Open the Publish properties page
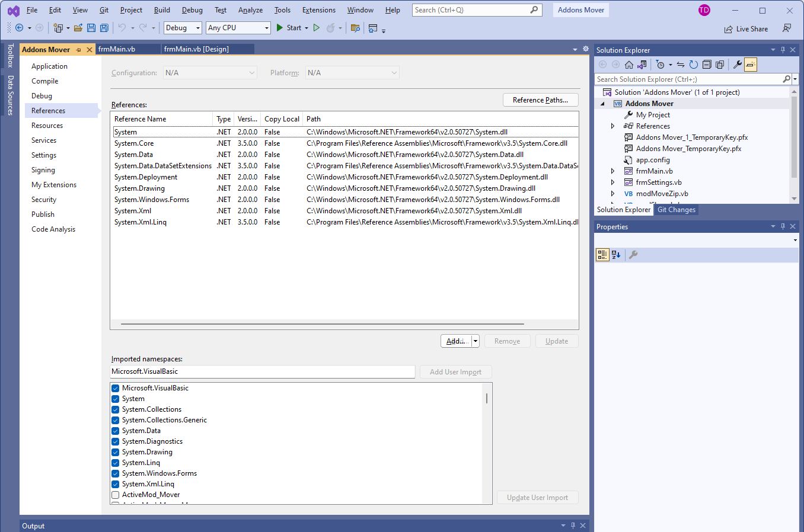 tap(43, 214)
